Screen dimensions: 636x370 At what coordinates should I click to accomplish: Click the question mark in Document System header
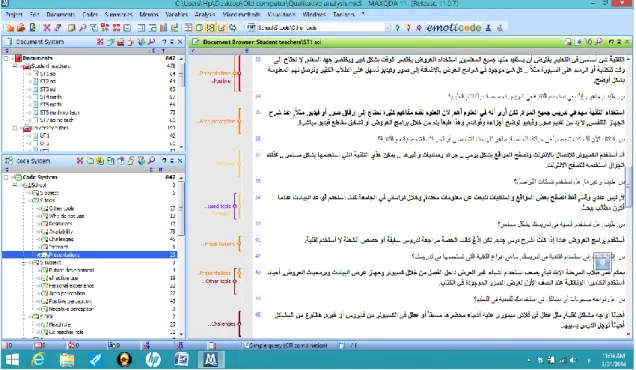164,41
